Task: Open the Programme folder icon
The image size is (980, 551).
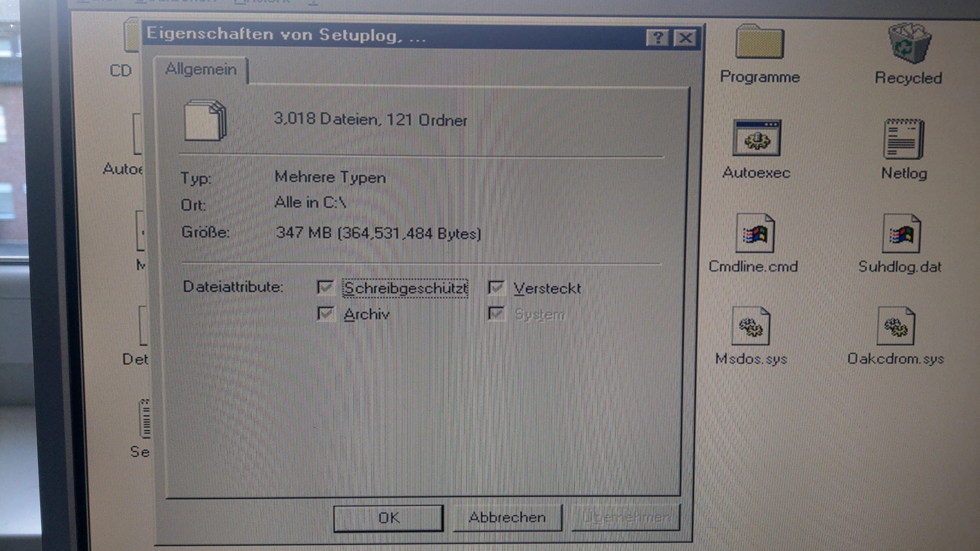Action: coord(760,42)
